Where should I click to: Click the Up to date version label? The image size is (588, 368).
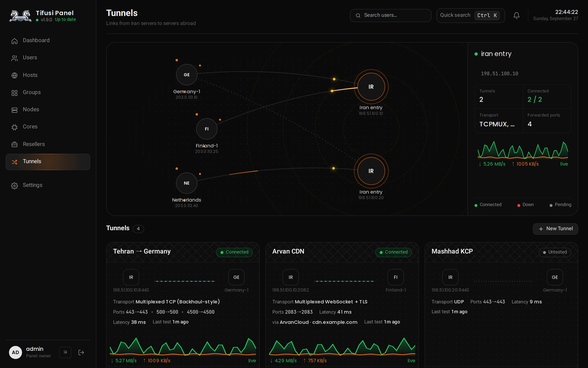65,19
